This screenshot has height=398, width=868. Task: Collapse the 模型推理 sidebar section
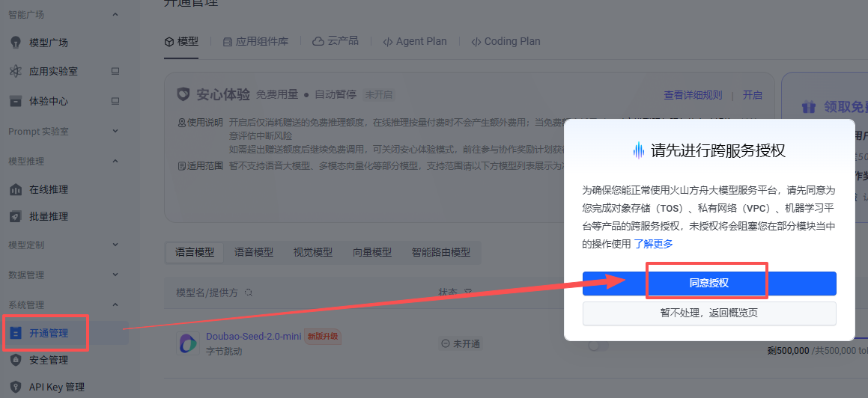coord(115,161)
